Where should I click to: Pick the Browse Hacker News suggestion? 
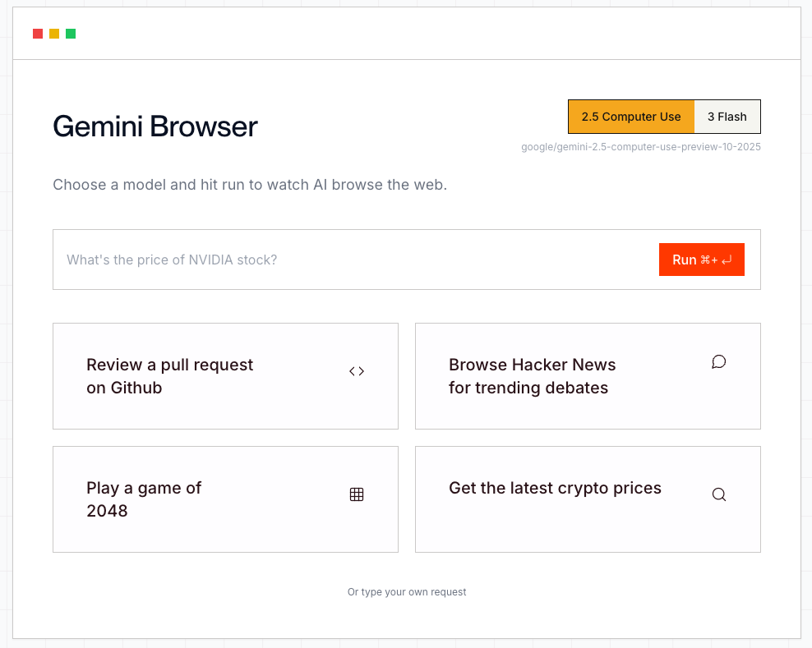coord(588,376)
